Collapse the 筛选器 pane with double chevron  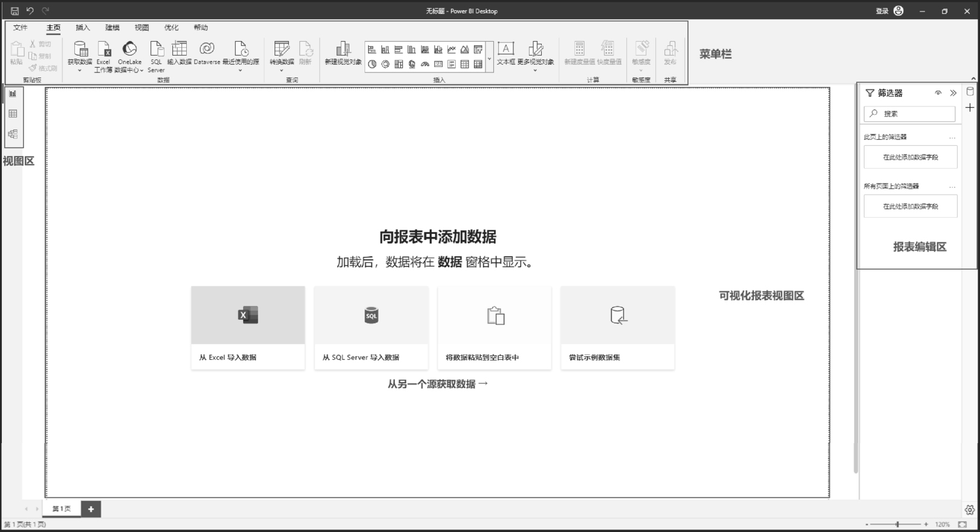click(953, 93)
